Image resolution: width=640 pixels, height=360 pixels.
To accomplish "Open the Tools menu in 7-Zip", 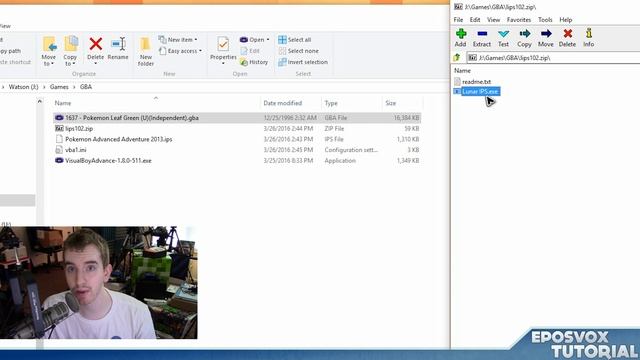I will (545, 20).
